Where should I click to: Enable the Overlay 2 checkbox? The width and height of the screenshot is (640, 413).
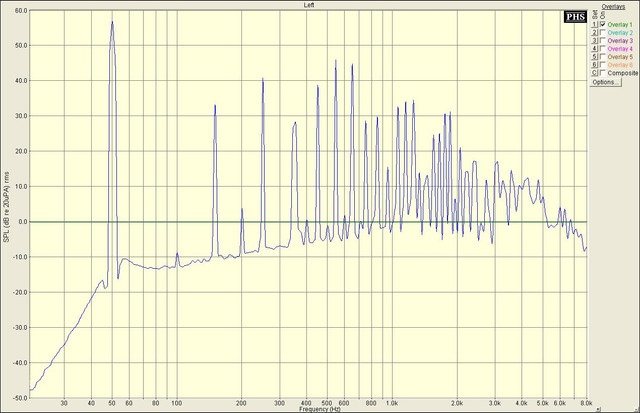click(x=602, y=33)
